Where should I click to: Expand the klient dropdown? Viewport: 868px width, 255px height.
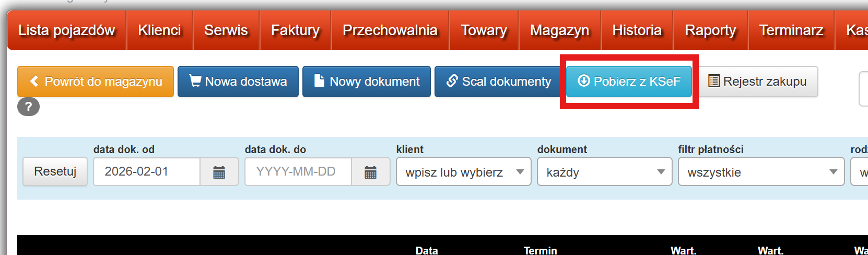tap(463, 172)
